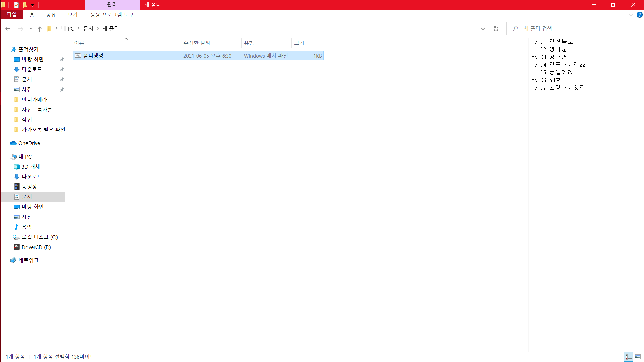
Task: Click new folder icon in title bar
Action: (25, 5)
